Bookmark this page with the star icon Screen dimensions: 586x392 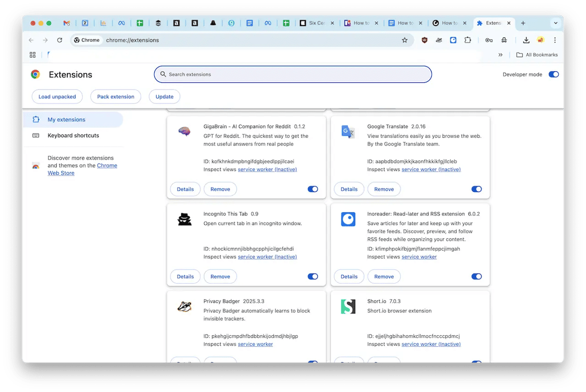[405, 40]
